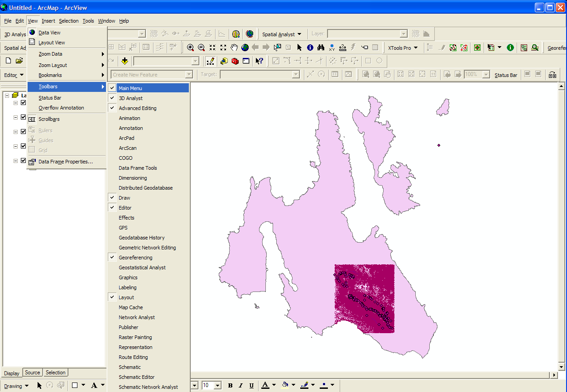This screenshot has height=392, width=567.
Task: Open the Spatial Analyst dropdown
Action: 282,34
